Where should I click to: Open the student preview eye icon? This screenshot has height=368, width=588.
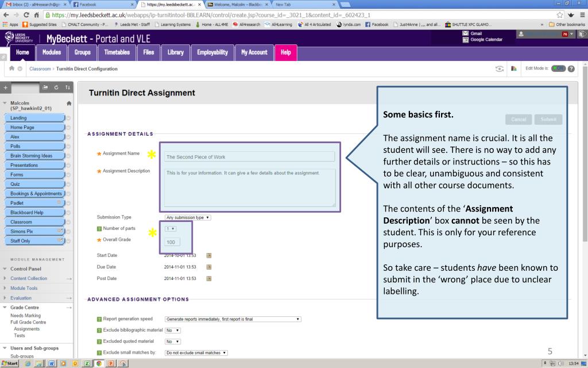(x=499, y=69)
